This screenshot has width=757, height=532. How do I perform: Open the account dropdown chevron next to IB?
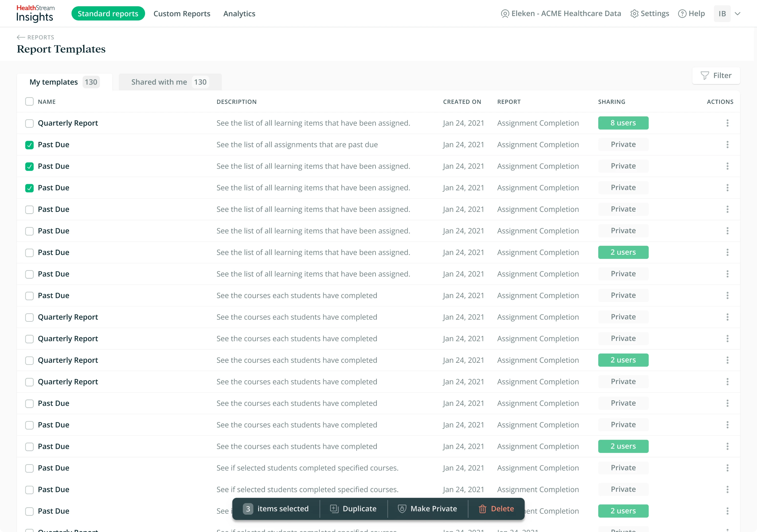point(738,13)
